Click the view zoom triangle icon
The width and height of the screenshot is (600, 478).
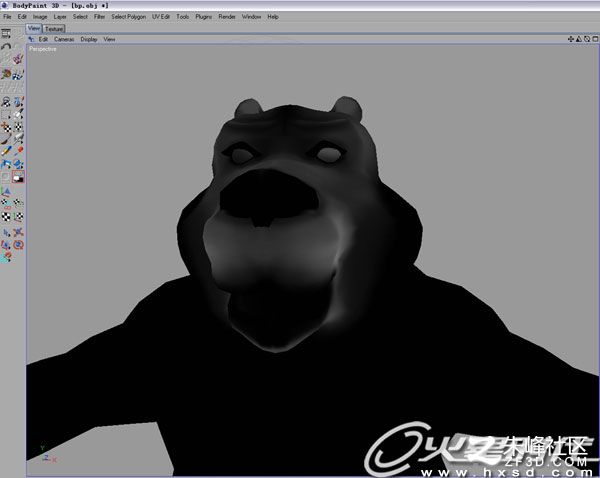(x=579, y=39)
